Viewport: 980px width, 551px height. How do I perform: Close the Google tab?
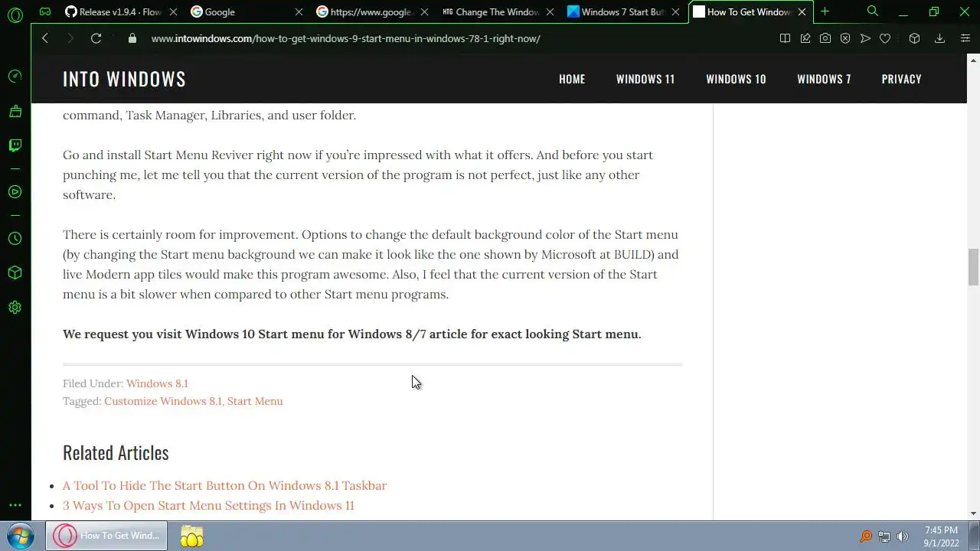[x=299, y=12]
